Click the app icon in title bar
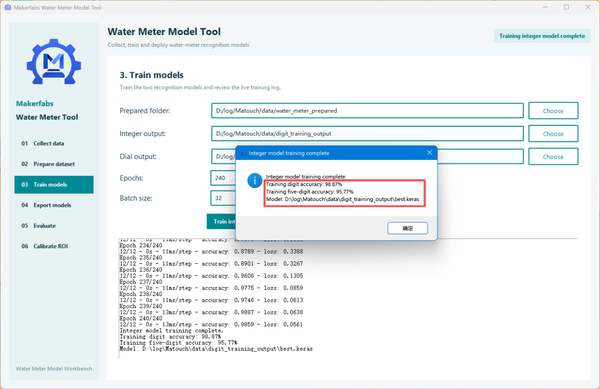 tap(8, 7)
